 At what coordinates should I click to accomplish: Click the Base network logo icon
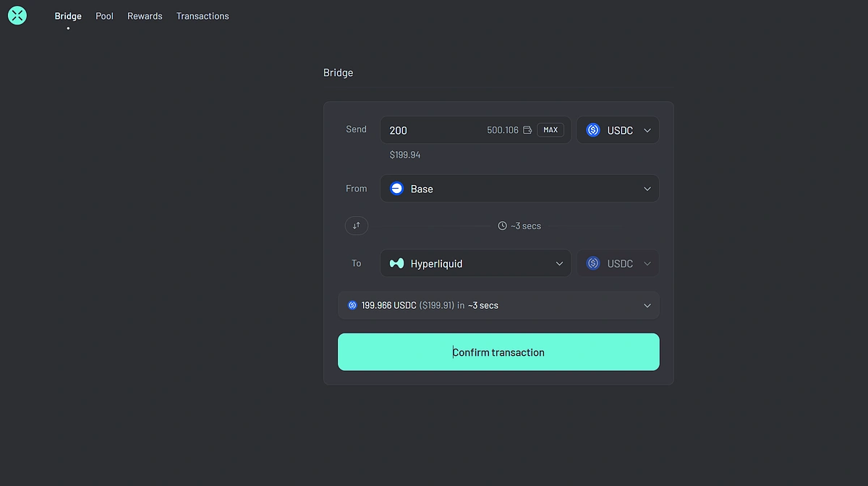point(396,189)
